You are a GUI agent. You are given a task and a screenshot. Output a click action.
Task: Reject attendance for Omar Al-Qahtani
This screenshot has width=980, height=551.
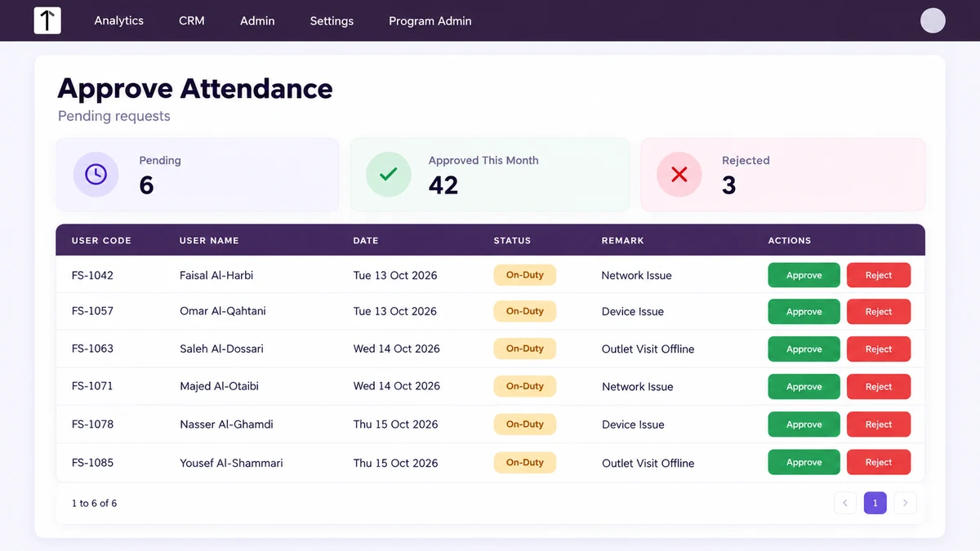pos(879,311)
